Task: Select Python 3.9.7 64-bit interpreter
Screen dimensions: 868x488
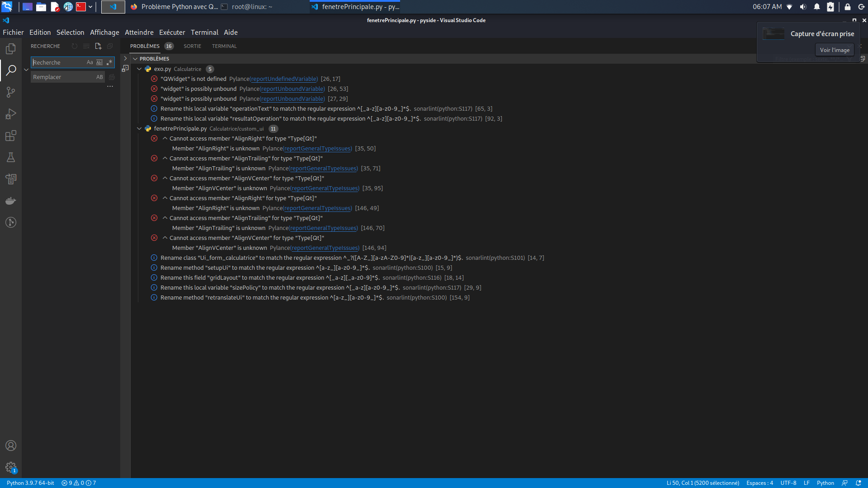Action: point(30,483)
